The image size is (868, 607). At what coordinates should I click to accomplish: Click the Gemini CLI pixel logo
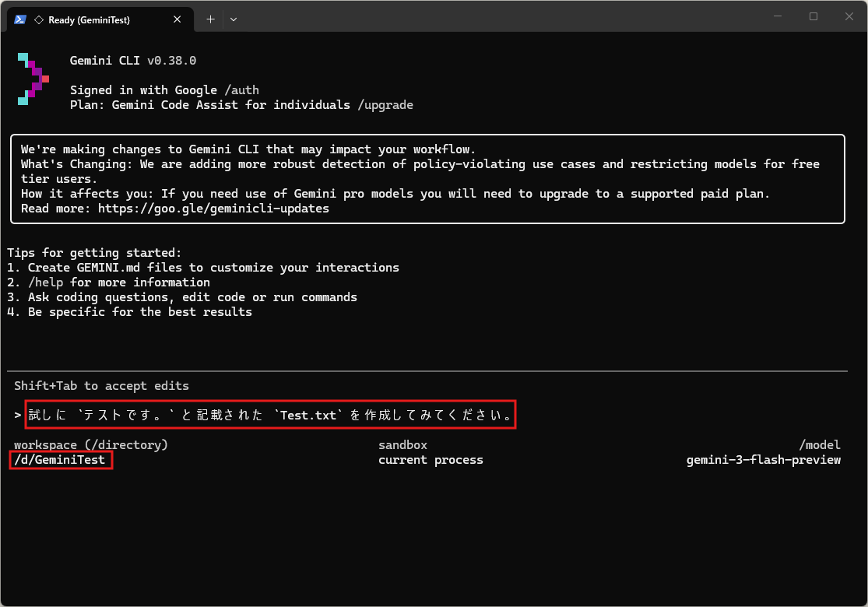(x=33, y=79)
